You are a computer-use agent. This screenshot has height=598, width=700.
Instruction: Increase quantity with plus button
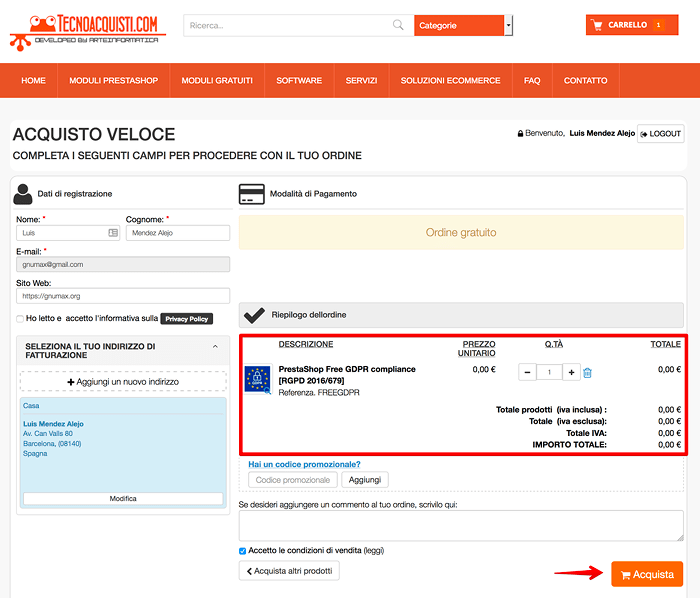pos(571,372)
